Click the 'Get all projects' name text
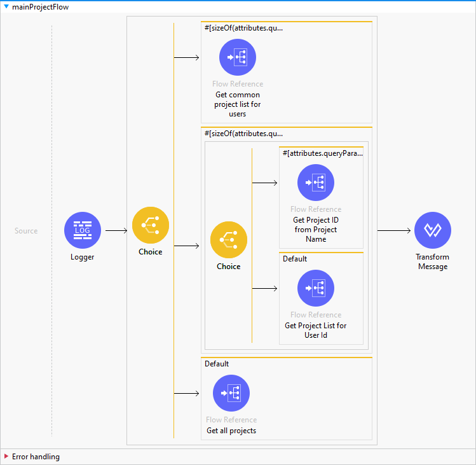 (x=231, y=431)
